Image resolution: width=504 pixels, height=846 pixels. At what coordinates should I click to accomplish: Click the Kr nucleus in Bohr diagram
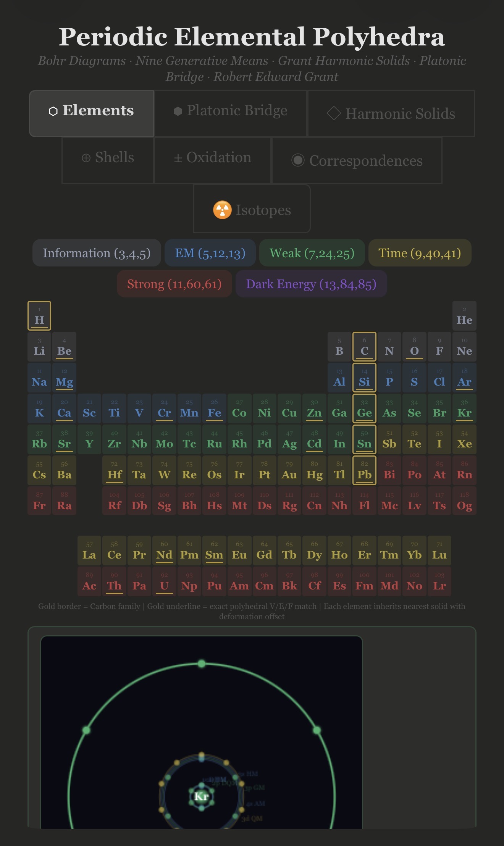coord(201,796)
